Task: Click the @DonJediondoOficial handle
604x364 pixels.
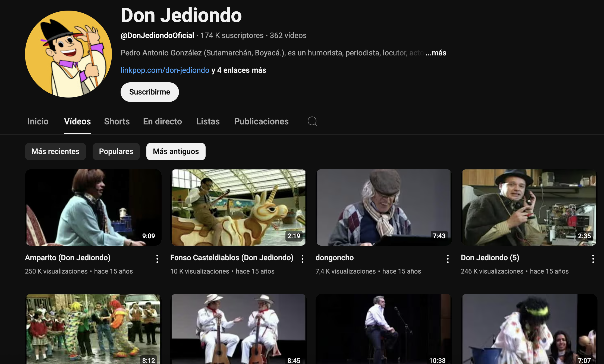Action: 157,35
